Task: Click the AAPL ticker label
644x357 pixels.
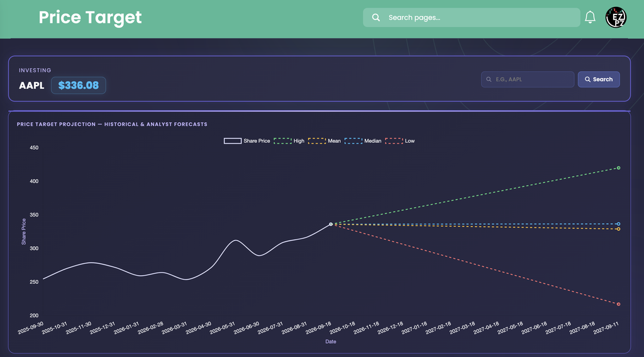Action: coord(31,86)
